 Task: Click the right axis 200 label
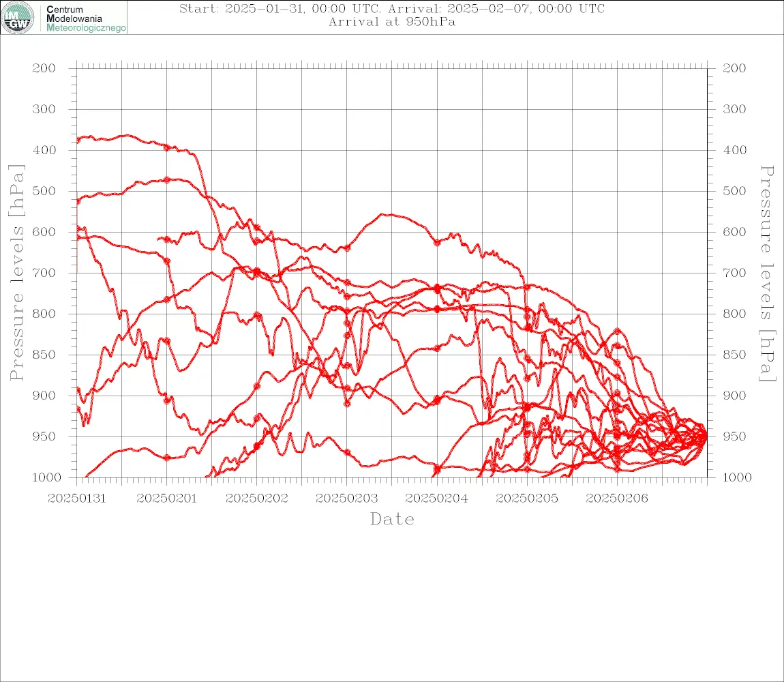(x=734, y=68)
